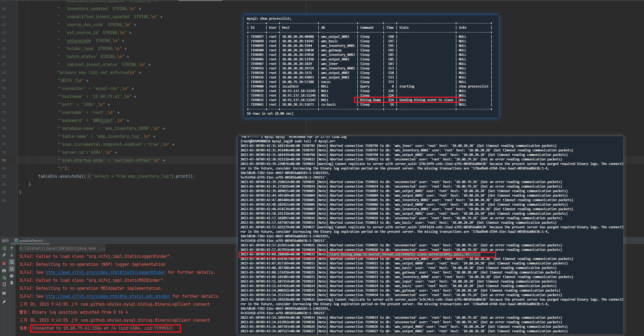Image resolution: width=644 pixels, height=336 pixels.
Task: Open run configuration wrench icon
Action: click(x=4, y=255)
